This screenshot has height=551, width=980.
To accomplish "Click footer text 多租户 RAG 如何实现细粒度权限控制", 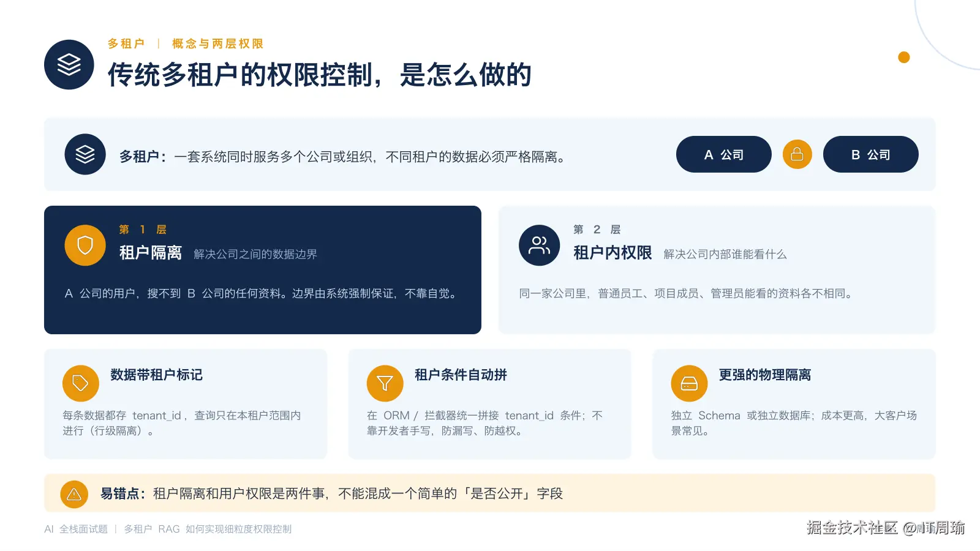I will coord(208,529).
